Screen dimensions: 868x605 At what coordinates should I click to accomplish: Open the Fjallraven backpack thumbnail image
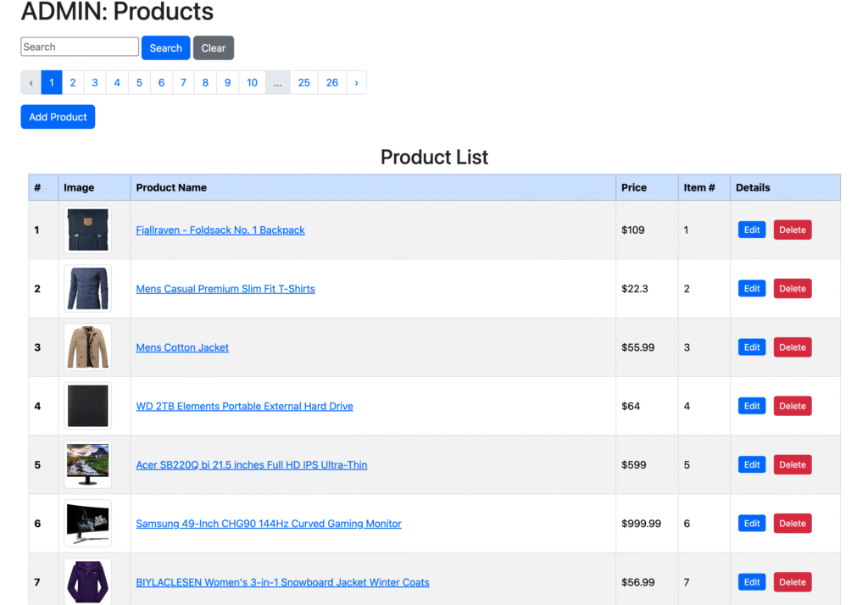[87, 230]
